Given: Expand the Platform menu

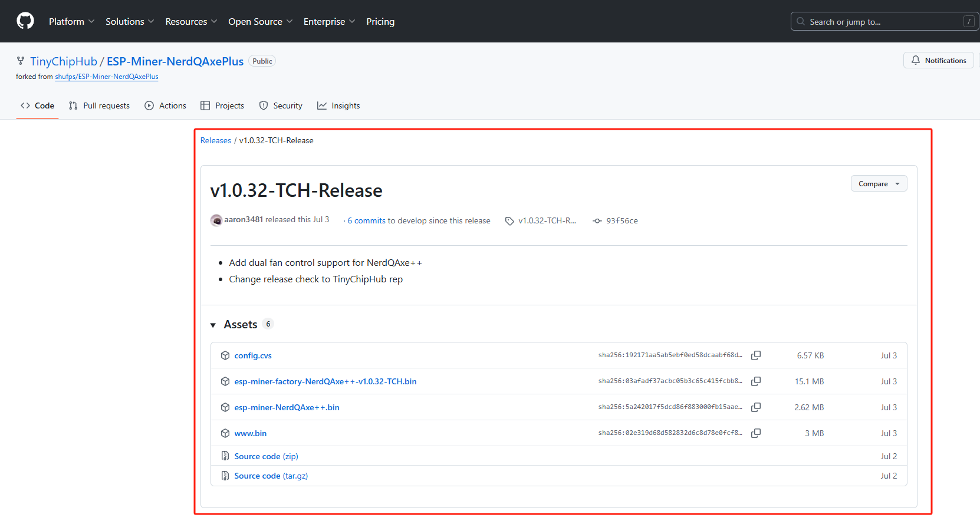Looking at the screenshot, I should [71, 22].
